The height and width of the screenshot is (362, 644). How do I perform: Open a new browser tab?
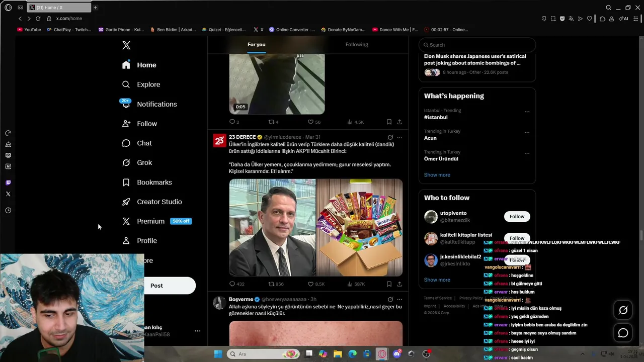point(95,8)
